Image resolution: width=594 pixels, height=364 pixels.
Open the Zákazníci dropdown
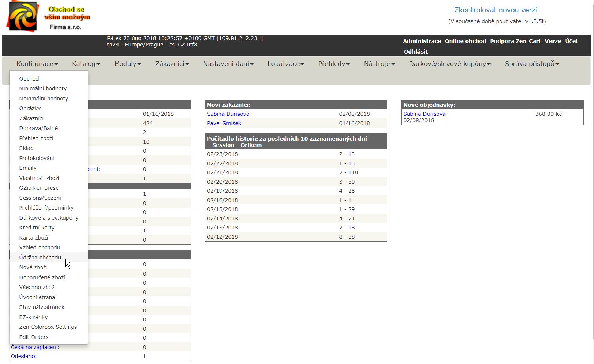[x=172, y=64]
